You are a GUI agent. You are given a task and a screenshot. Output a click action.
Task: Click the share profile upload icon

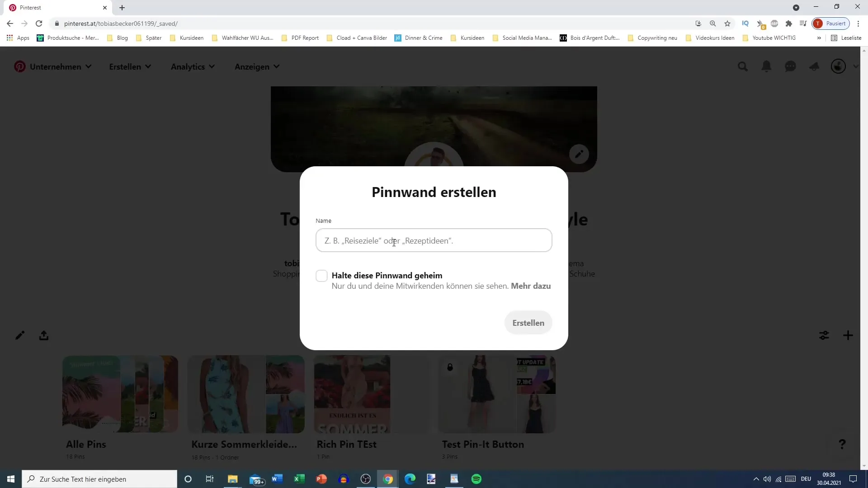pyautogui.click(x=44, y=335)
